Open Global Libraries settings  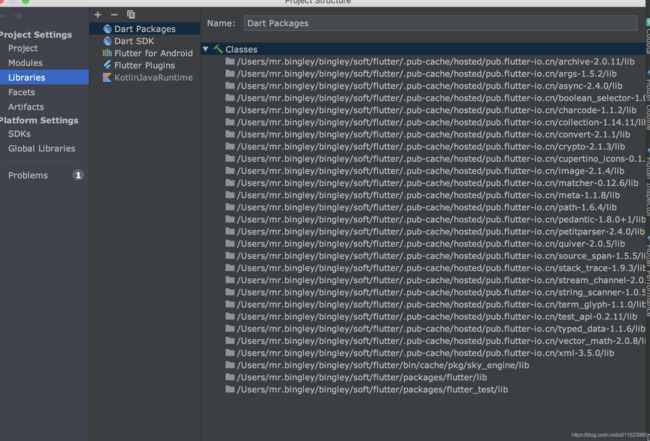pos(44,148)
